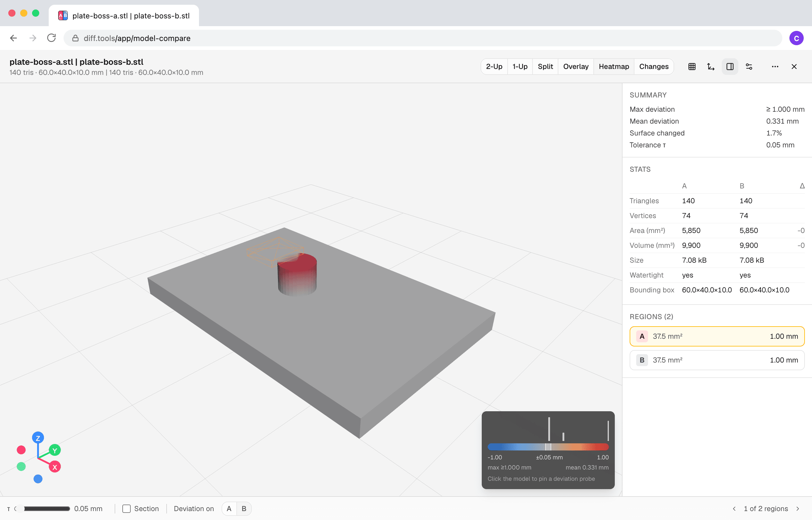The image size is (812, 520).
Task: Click the lock site info icon
Action: click(x=75, y=38)
